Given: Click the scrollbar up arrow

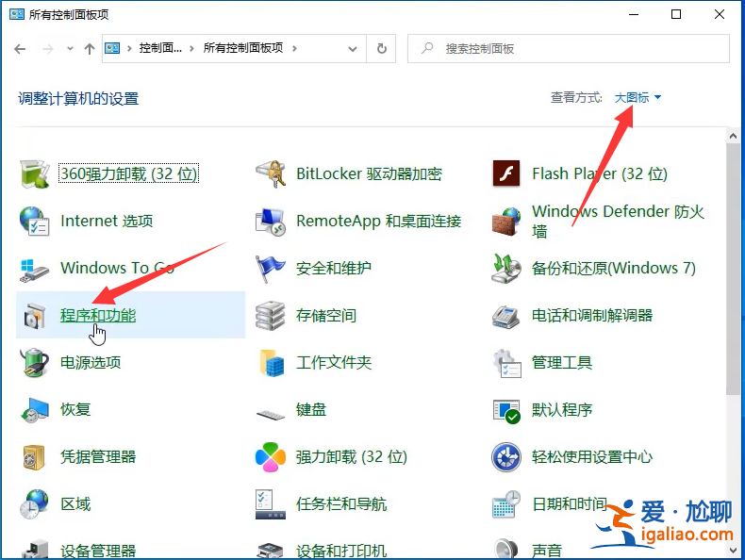Looking at the screenshot, I should [733, 136].
